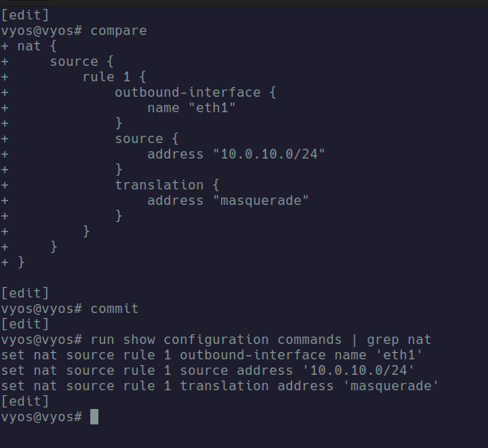488x448 pixels.
Task: Click single-quoted 'masquerade' in the set command
Action: click(391, 386)
